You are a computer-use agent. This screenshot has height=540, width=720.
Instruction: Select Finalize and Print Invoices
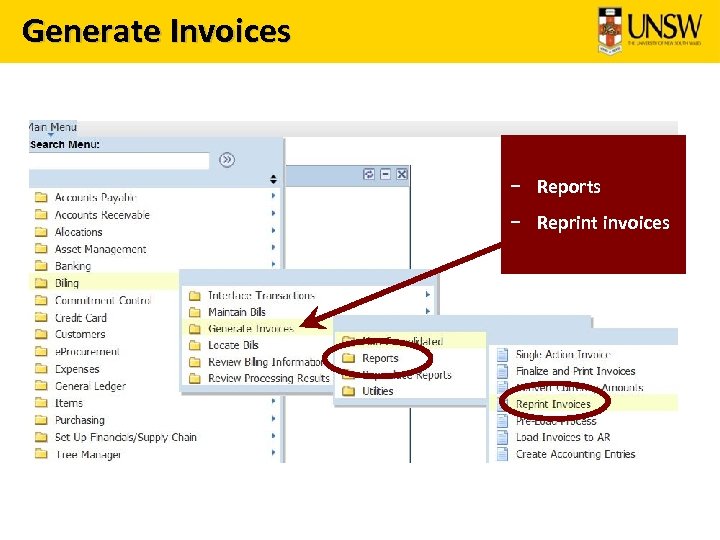575,371
